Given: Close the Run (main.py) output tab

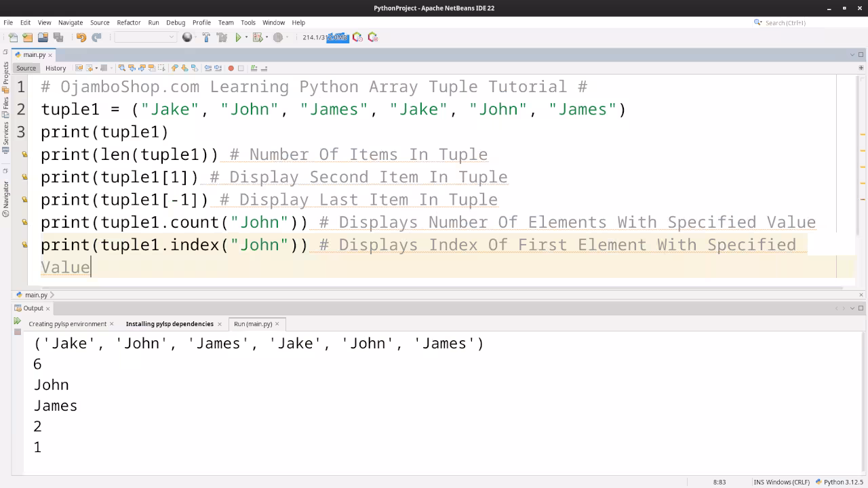Looking at the screenshot, I should [277, 324].
